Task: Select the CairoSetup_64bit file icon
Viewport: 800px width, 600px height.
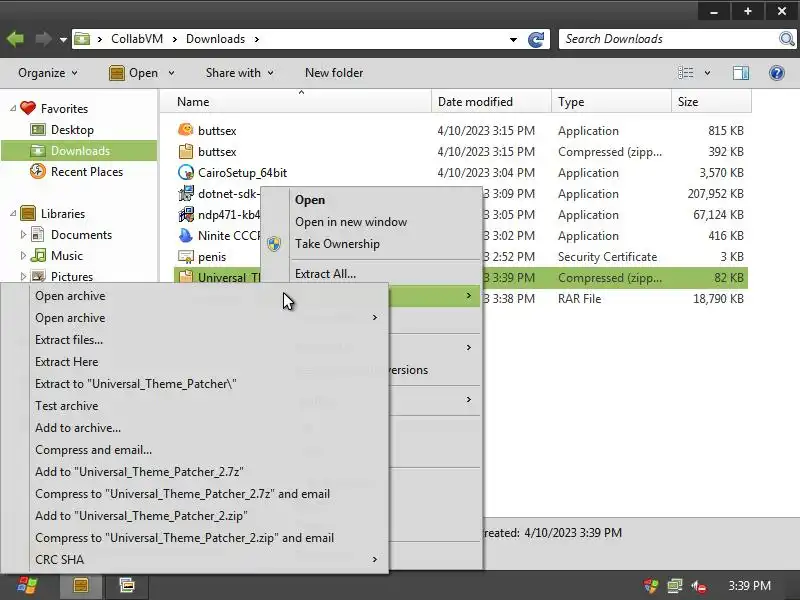Action: [x=186, y=172]
